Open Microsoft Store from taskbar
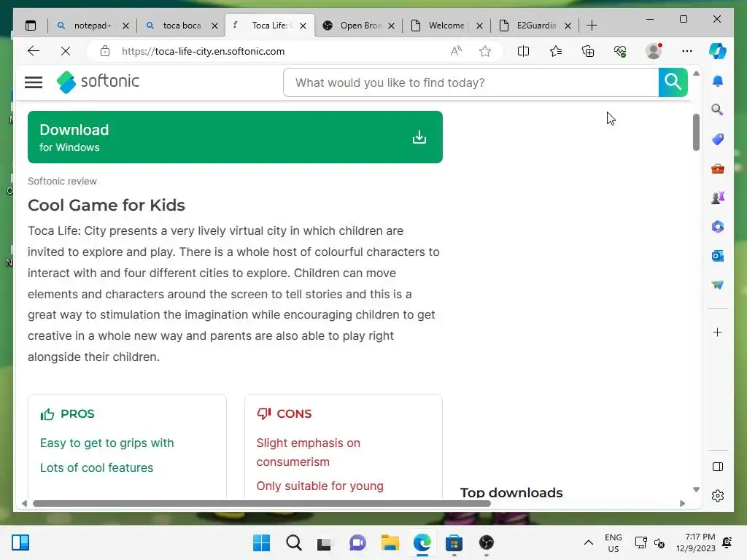The height and width of the screenshot is (560, 747). (x=454, y=542)
